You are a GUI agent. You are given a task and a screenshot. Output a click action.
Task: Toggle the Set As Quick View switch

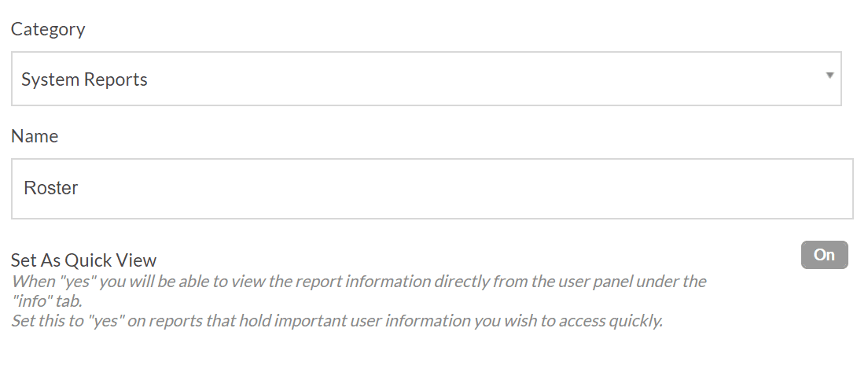click(x=824, y=255)
